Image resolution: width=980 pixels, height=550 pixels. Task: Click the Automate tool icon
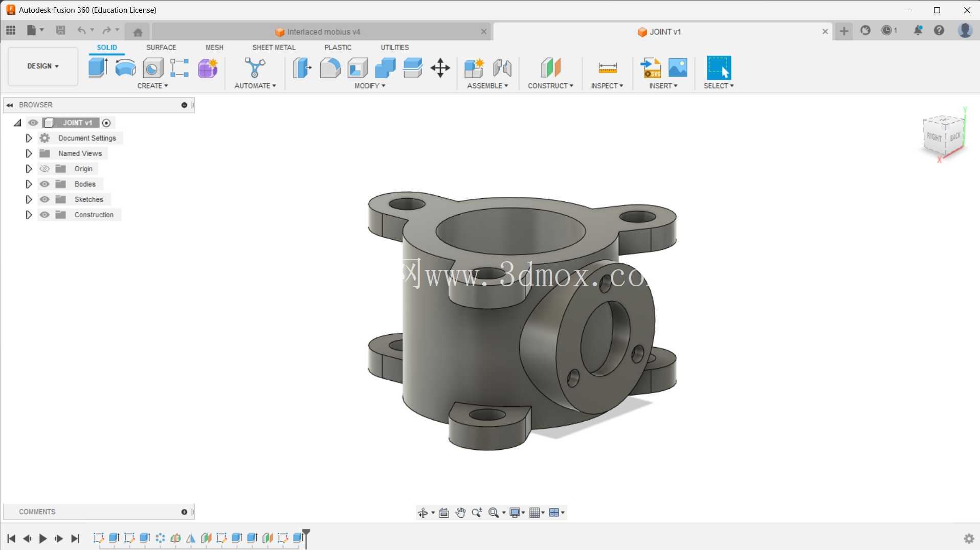[x=255, y=67]
